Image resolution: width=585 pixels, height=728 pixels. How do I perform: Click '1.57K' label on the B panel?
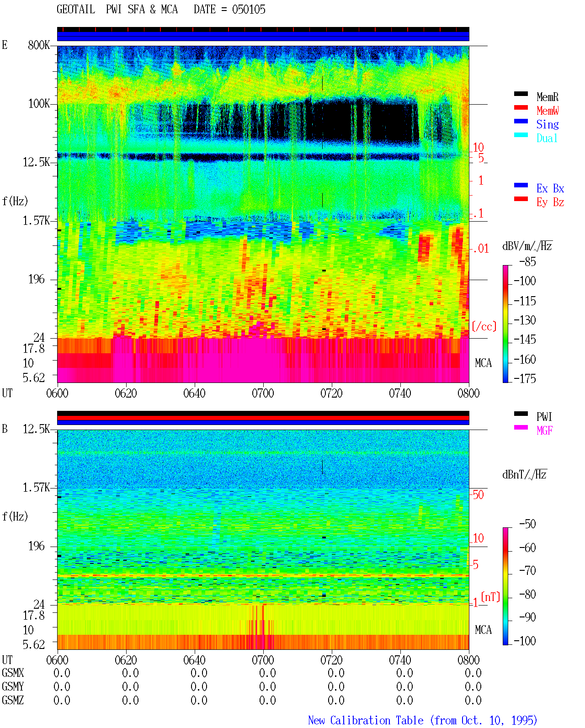coord(37,488)
